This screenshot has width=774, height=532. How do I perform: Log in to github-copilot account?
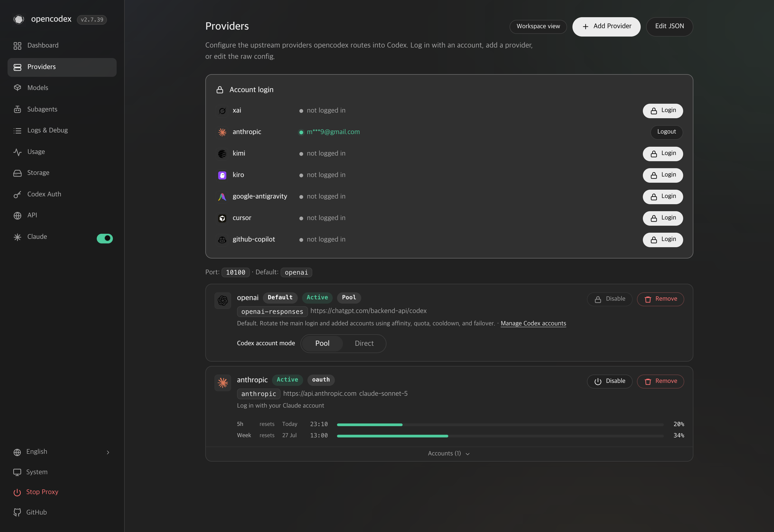click(663, 240)
